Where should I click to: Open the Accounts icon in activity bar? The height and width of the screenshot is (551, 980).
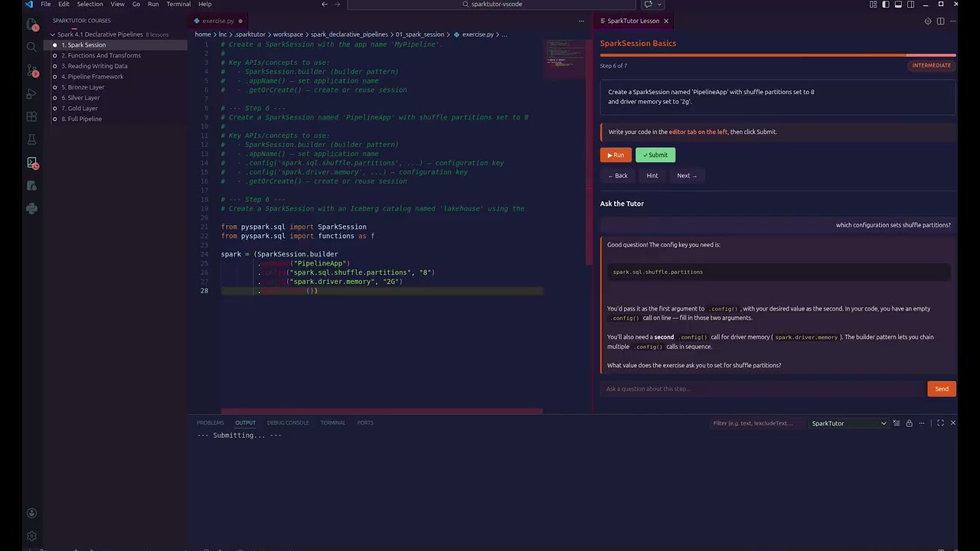[x=31, y=514]
